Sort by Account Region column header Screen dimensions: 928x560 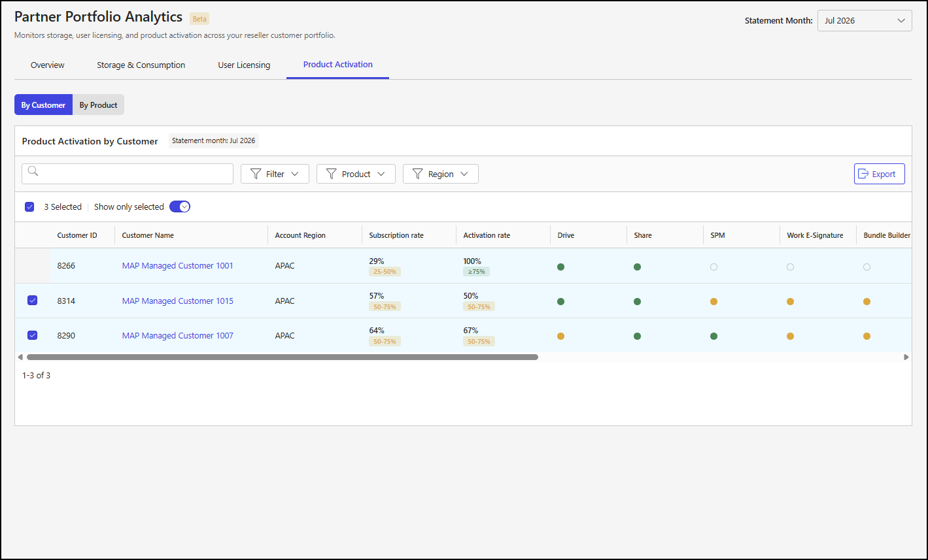pos(300,235)
